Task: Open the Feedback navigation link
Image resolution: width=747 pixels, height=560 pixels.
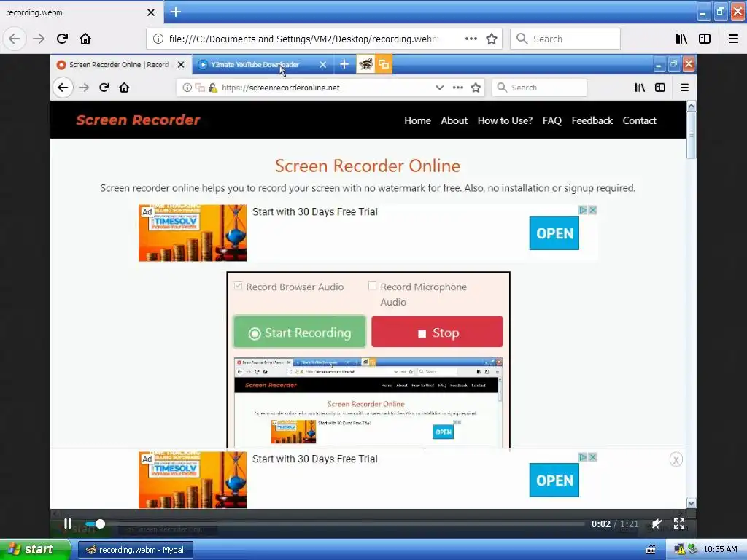Action: click(x=592, y=120)
